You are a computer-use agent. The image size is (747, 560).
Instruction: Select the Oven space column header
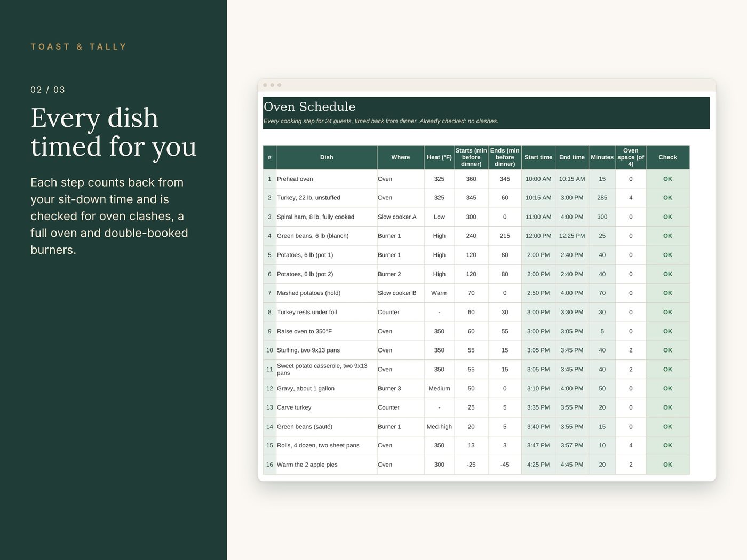631,157
